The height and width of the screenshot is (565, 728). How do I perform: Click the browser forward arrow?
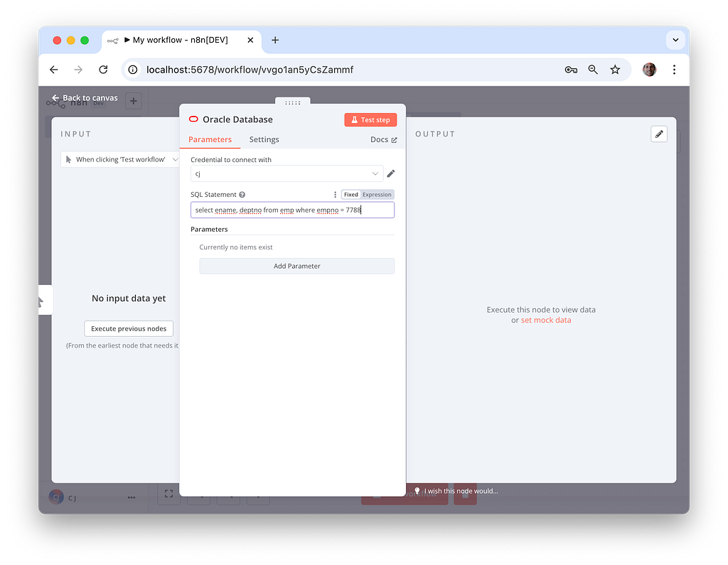(x=78, y=70)
